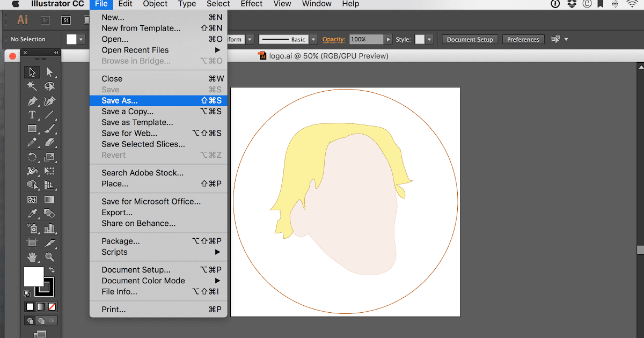Image resolution: width=644 pixels, height=338 pixels.
Task: Activate the Hand tool
Action: (32, 256)
